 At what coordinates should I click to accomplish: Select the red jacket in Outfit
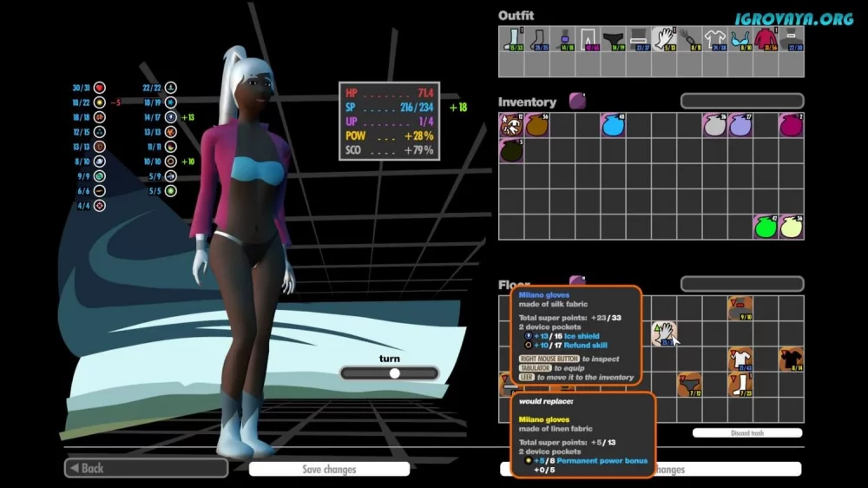click(x=766, y=39)
